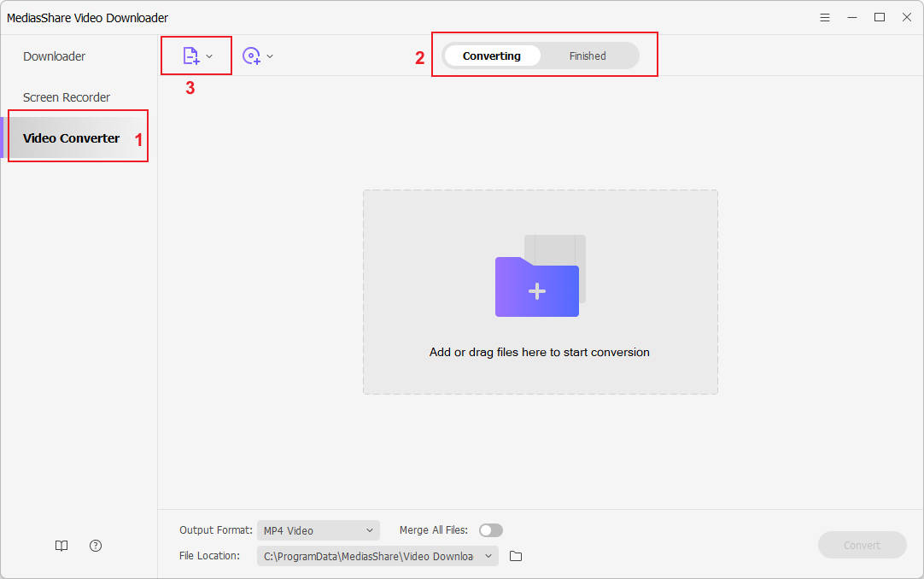924x579 pixels.
Task: Open the Downloader section
Action: [55, 56]
